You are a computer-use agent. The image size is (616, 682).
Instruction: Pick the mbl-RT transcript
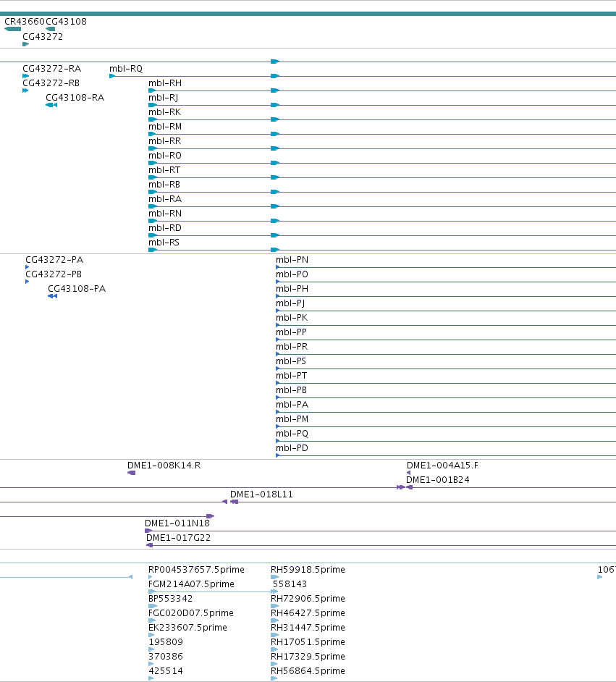tap(164, 169)
